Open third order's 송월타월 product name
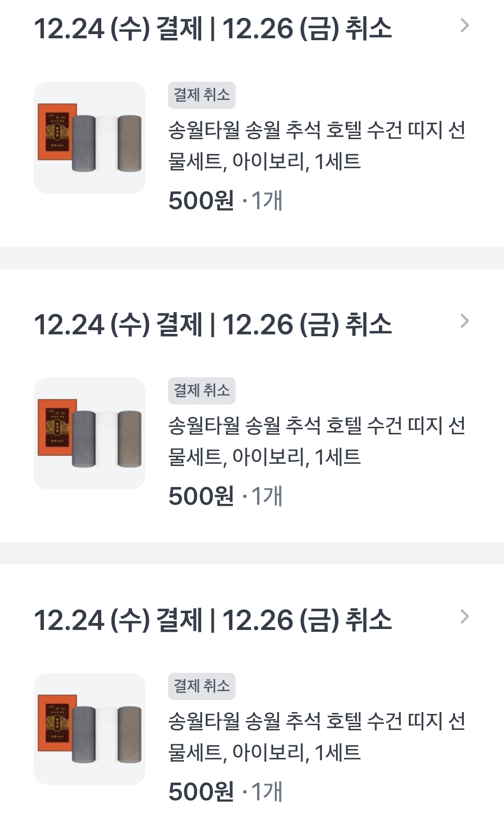Screen dimensions: 504x827 click(x=316, y=736)
